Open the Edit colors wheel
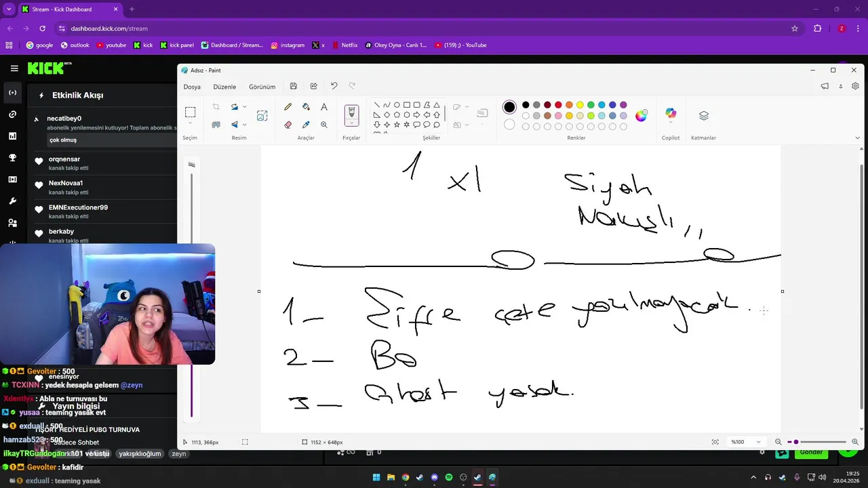868x488 pixels. [641, 116]
